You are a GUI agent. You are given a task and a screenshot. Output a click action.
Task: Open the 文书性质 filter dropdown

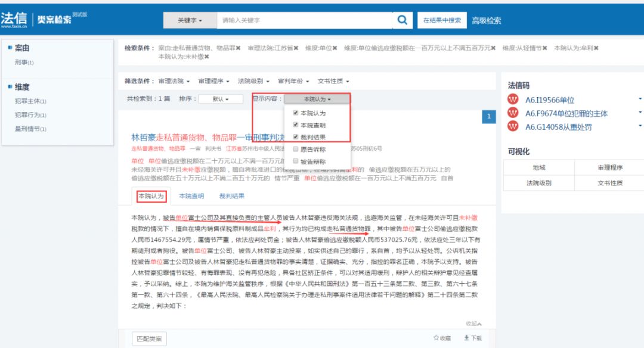(333, 81)
